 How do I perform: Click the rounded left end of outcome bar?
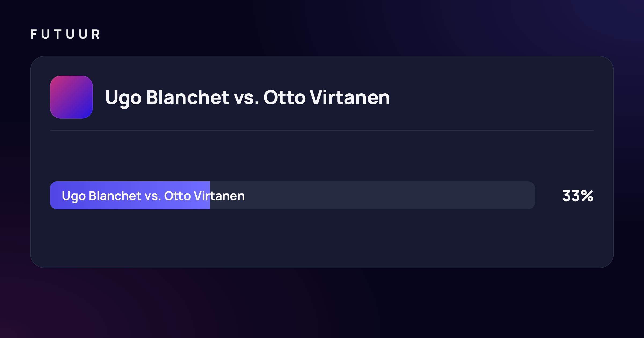(54, 195)
